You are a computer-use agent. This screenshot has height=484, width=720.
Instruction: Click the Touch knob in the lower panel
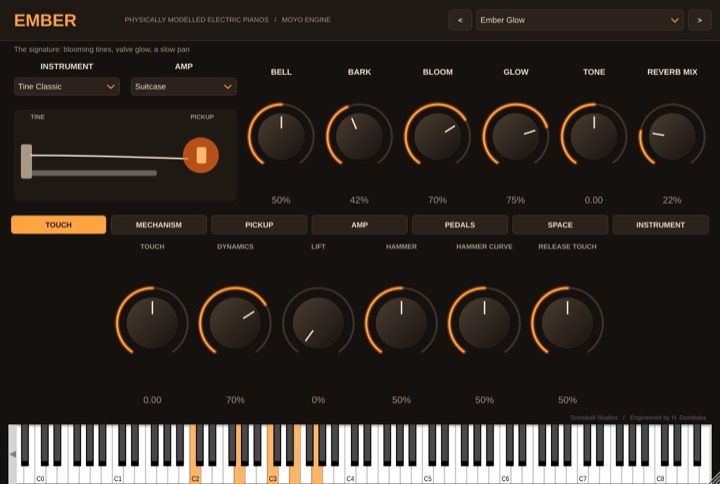pyautogui.click(x=152, y=322)
